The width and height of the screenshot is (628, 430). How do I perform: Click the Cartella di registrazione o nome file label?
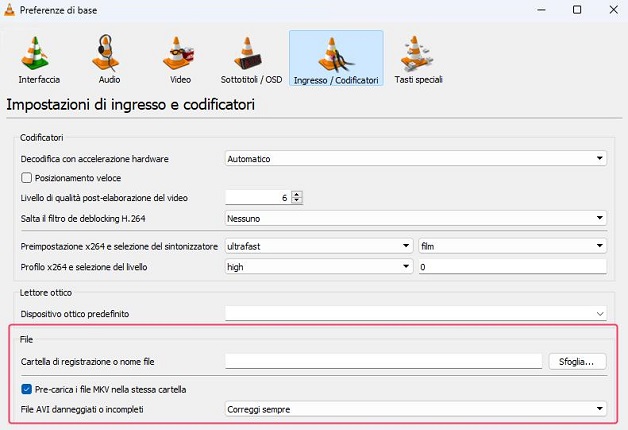pos(87,362)
